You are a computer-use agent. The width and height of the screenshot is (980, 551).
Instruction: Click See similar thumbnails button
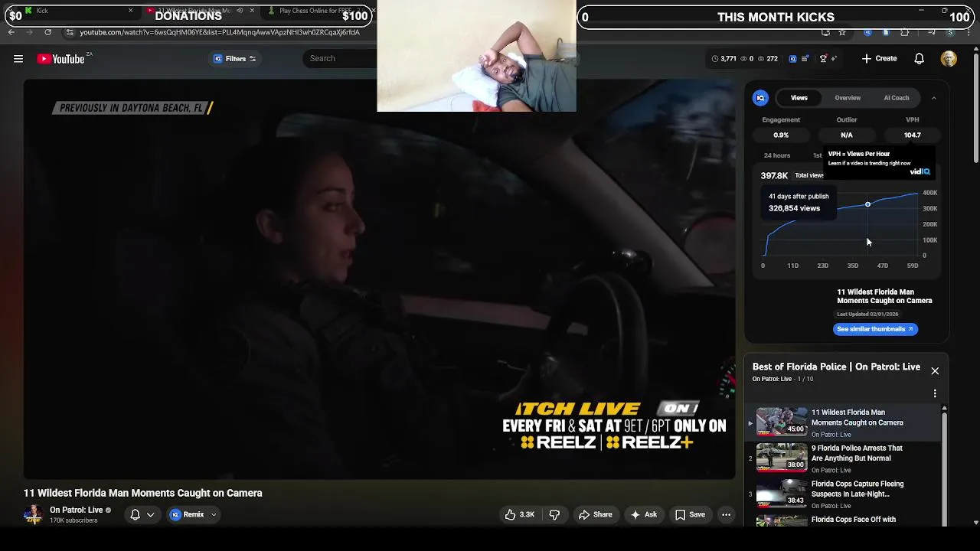[875, 329]
